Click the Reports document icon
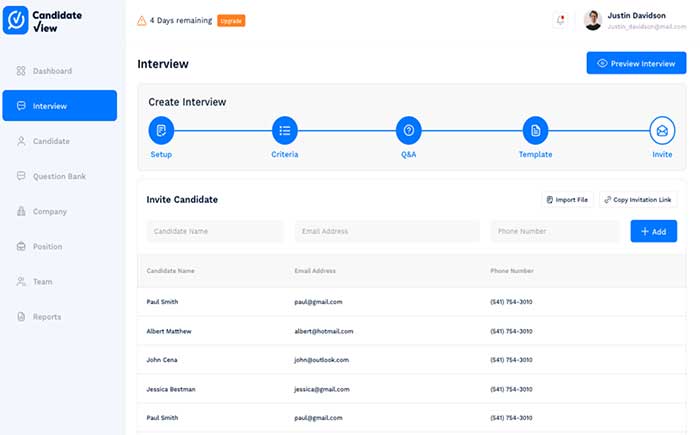700x435 pixels. pyautogui.click(x=21, y=317)
